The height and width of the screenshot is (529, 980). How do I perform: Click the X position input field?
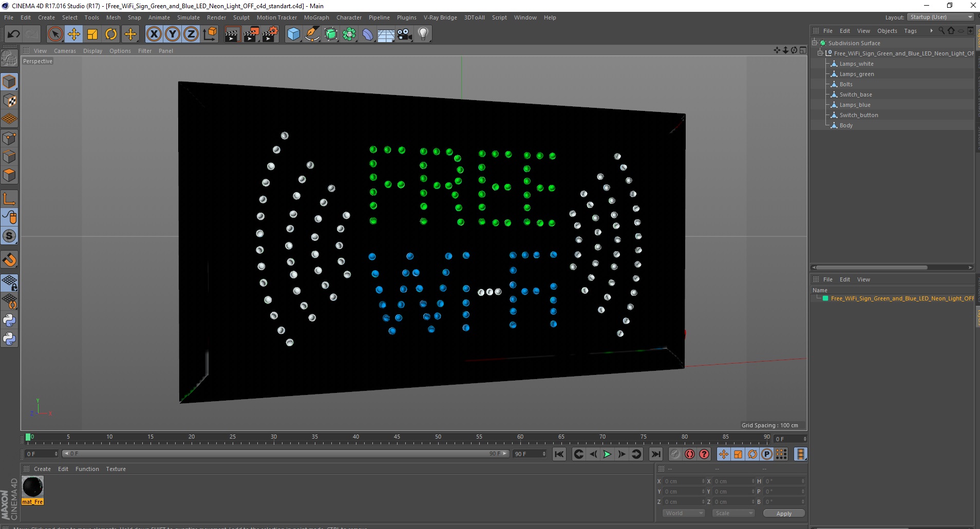[x=685, y=481]
